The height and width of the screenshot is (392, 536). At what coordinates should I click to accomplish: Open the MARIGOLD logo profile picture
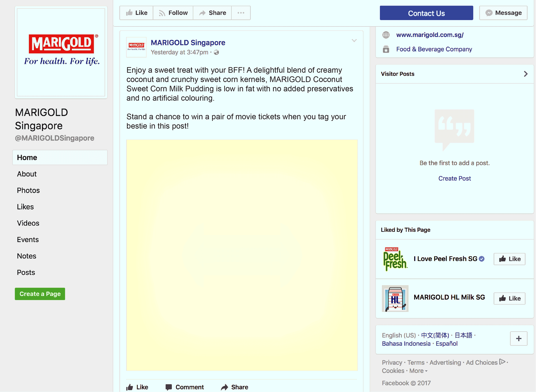61,52
